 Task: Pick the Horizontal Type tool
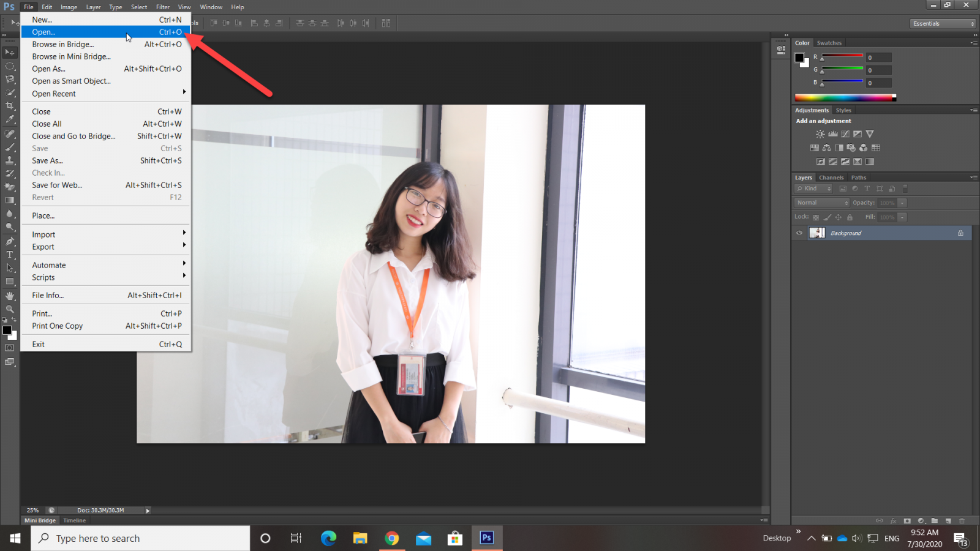10,255
